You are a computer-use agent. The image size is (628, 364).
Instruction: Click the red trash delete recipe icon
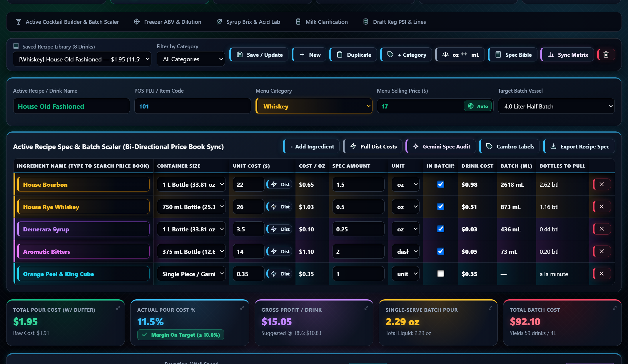tap(606, 55)
